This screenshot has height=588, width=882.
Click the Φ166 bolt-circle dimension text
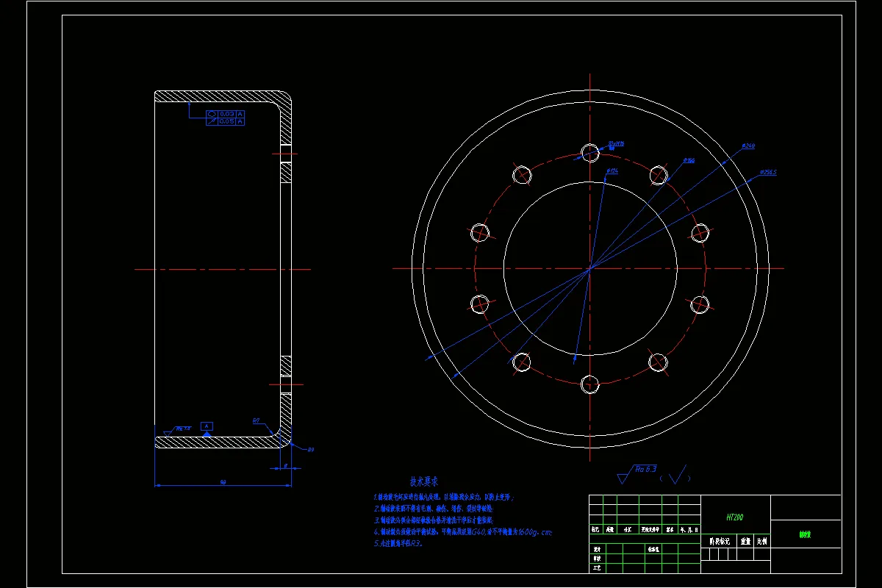pos(689,159)
